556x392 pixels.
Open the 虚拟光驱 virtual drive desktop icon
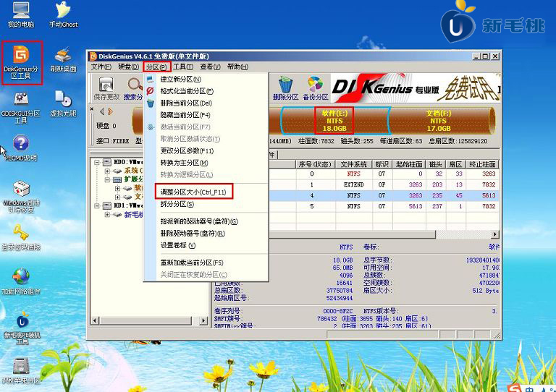click(63, 103)
